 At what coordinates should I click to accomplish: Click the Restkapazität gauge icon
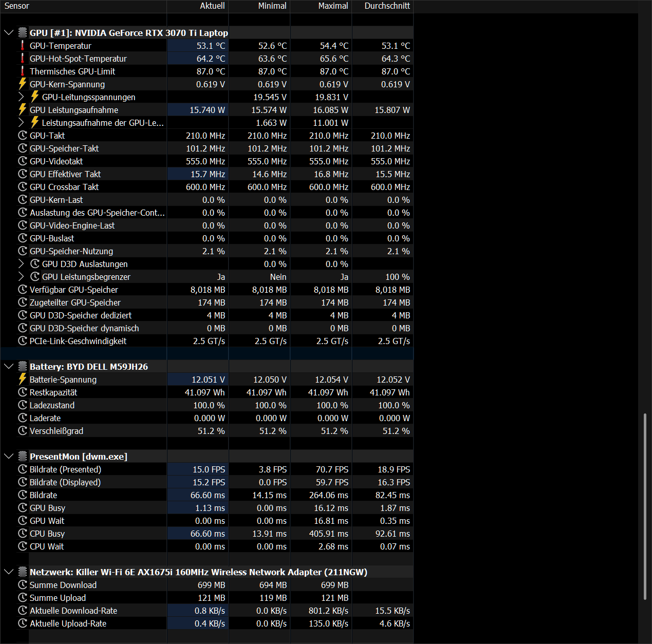point(23,392)
